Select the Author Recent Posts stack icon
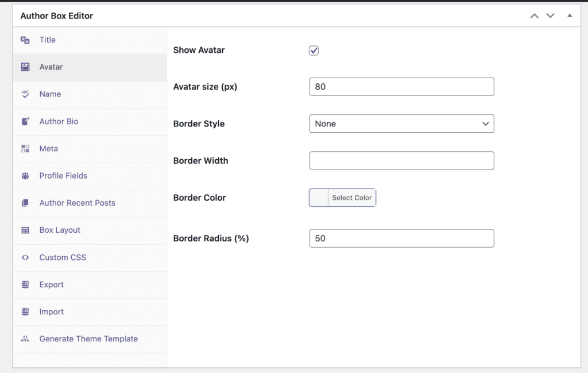The height and width of the screenshot is (373, 588). (x=25, y=203)
